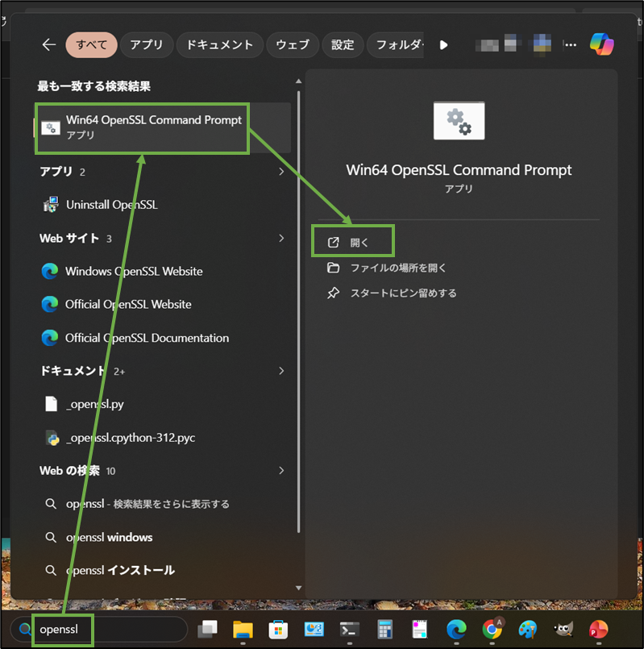644x649 pixels.
Task: Open Microsoft Edge from the taskbar
Action: tap(456, 630)
